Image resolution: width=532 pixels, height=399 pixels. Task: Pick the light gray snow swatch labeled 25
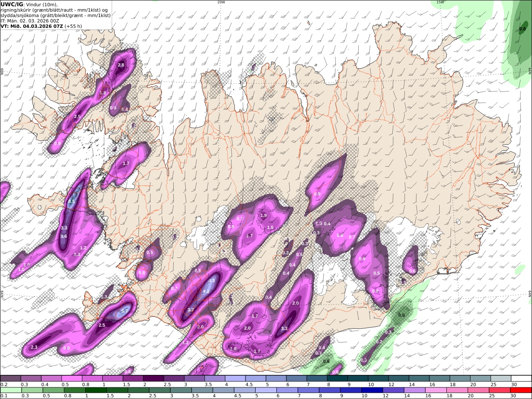500,379
